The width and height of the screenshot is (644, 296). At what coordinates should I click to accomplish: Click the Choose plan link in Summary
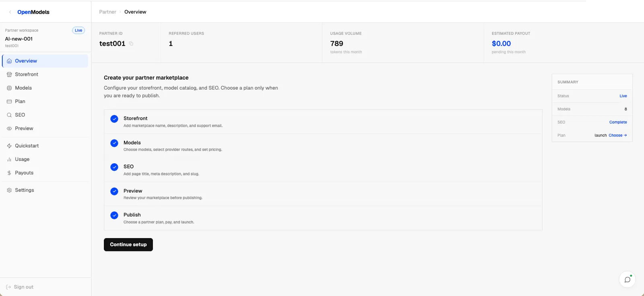[617, 136]
